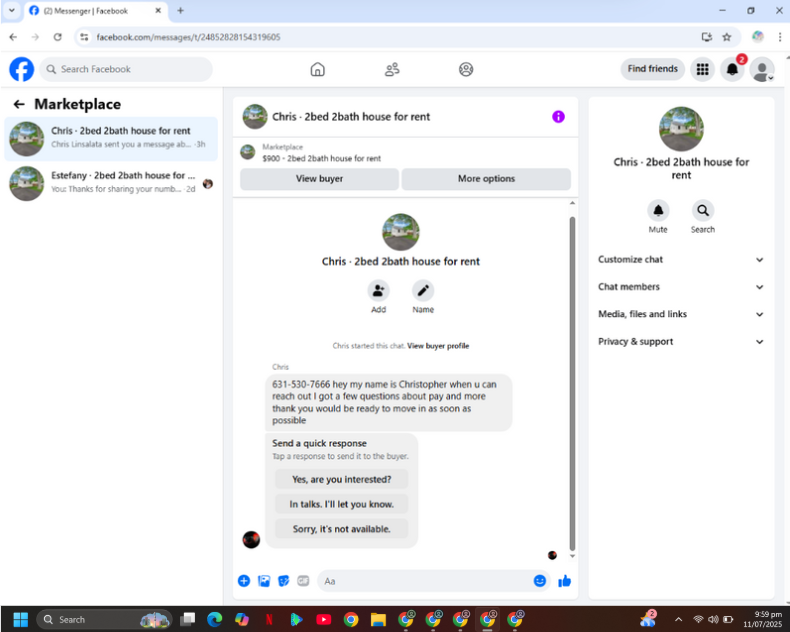The image size is (790, 632).
Task: Click Find friends button
Action: [652, 69]
